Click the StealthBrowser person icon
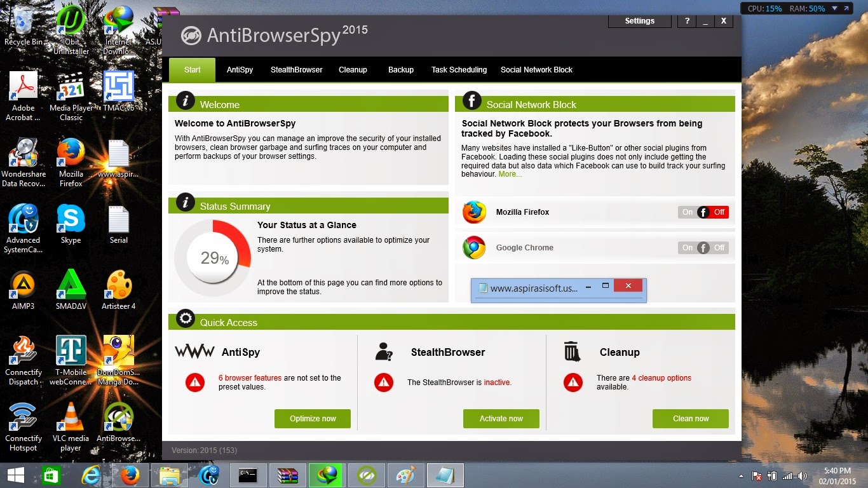Screen dimensions: 868x488 click(x=384, y=351)
